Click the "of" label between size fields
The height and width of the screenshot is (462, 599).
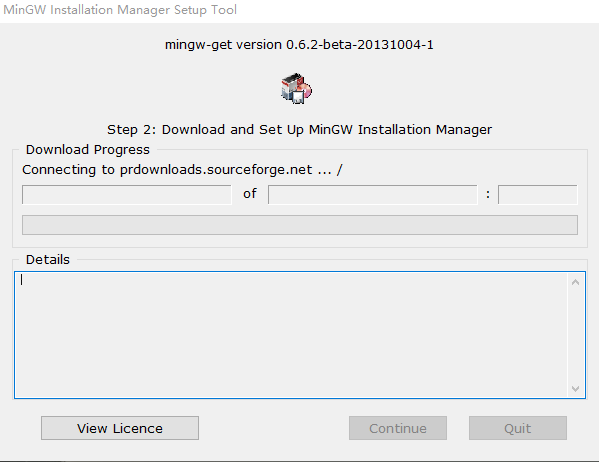pyautogui.click(x=250, y=193)
